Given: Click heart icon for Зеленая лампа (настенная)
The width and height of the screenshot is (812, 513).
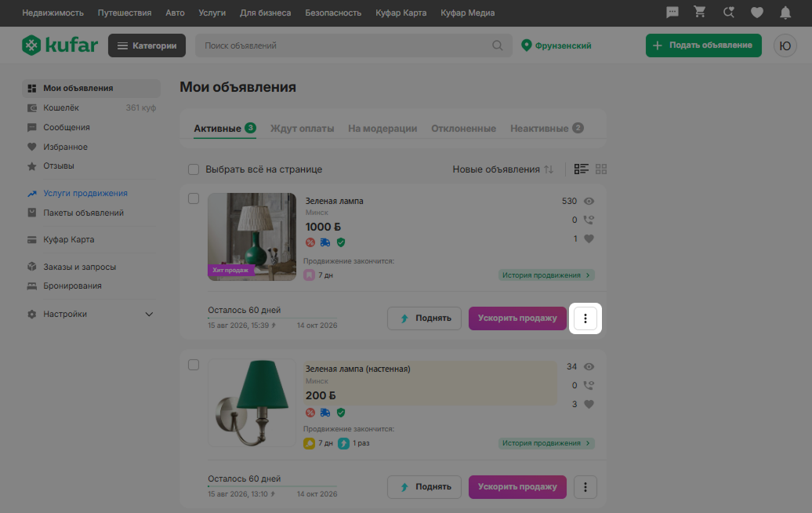Looking at the screenshot, I should tap(589, 404).
